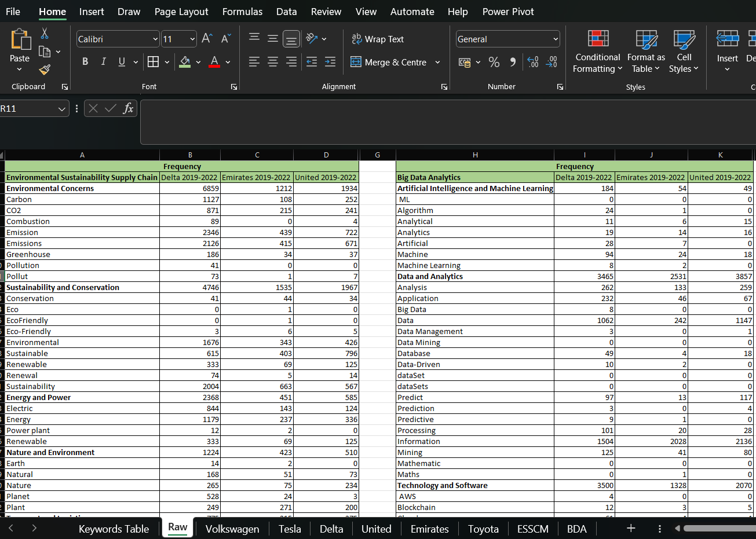Click the Percent Style icon
756x539 pixels.
(x=494, y=62)
